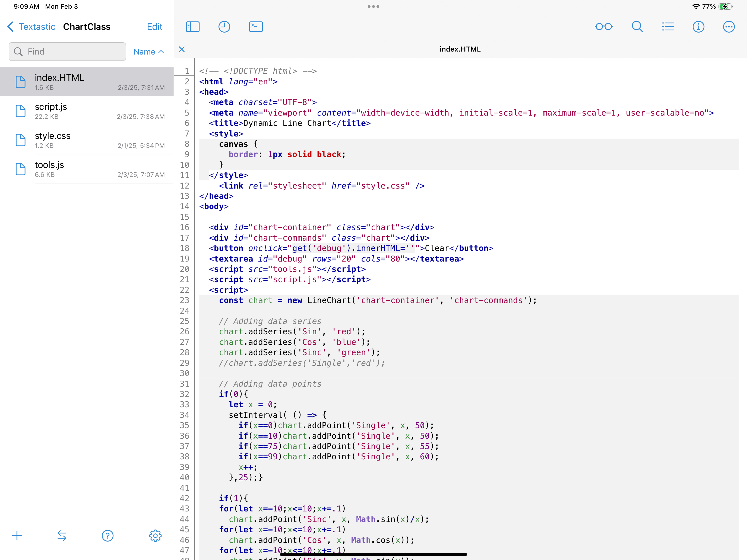Open recent files clock icon

click(x=224, y=27)
